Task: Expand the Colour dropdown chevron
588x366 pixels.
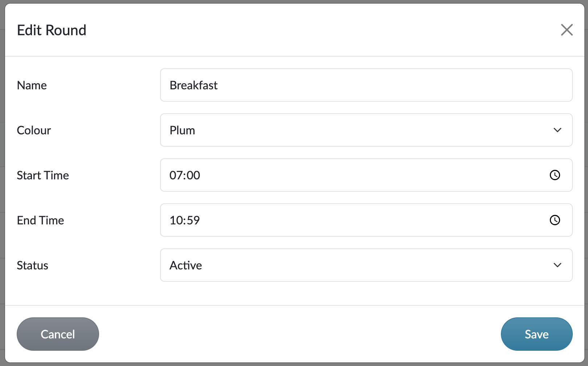Action: click(x=557, y=130)
